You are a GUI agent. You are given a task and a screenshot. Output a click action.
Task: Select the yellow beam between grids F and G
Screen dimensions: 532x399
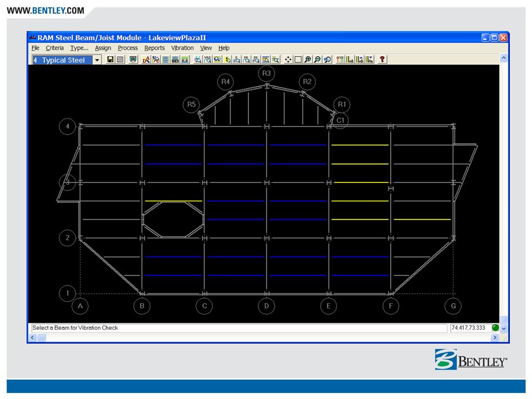422,219
